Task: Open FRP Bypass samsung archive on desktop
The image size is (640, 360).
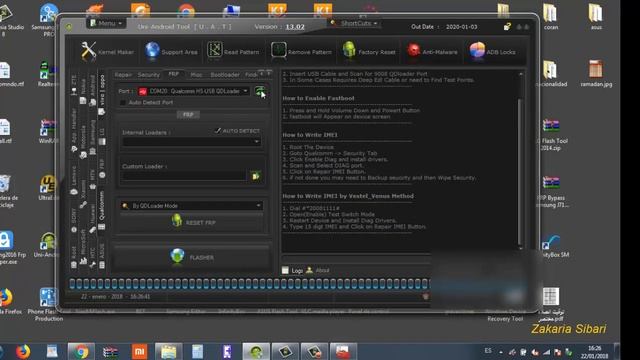Action: (551, 192)
